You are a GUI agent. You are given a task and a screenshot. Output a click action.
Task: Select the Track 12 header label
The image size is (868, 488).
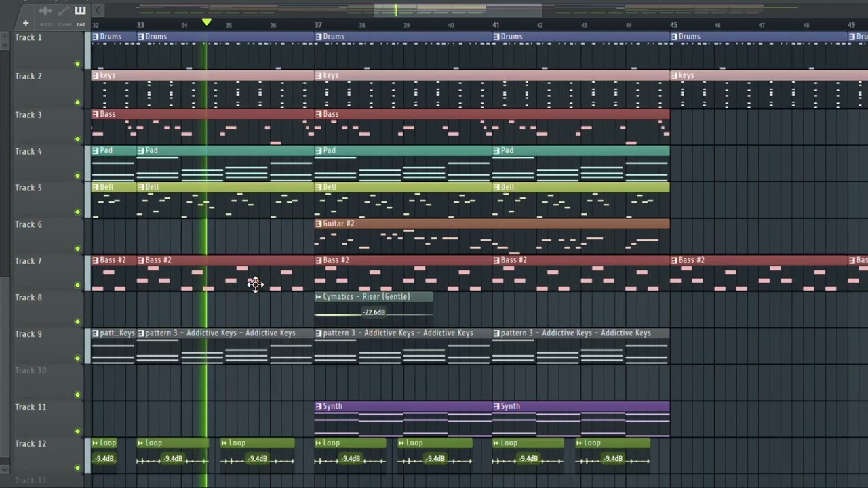tap(31, 444)
